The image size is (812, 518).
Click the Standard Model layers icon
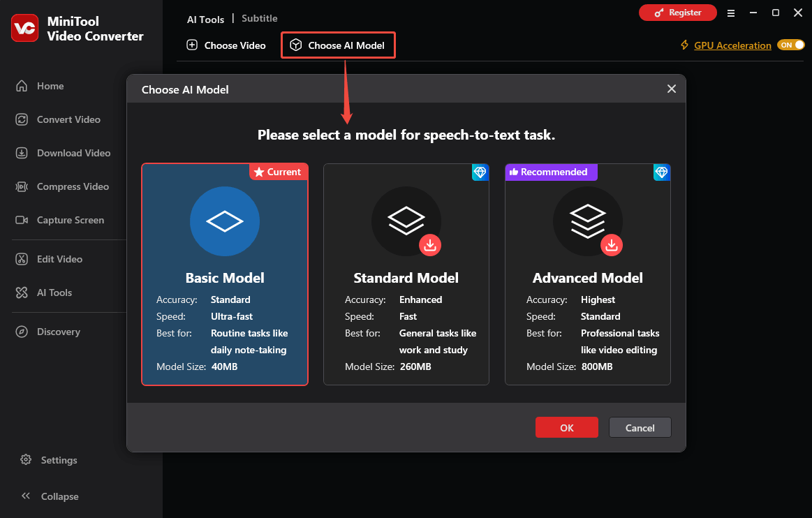(x=406, y=220)
